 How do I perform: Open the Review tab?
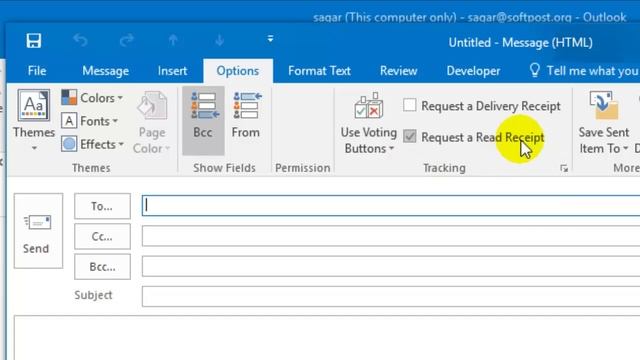tap(398, 71)
